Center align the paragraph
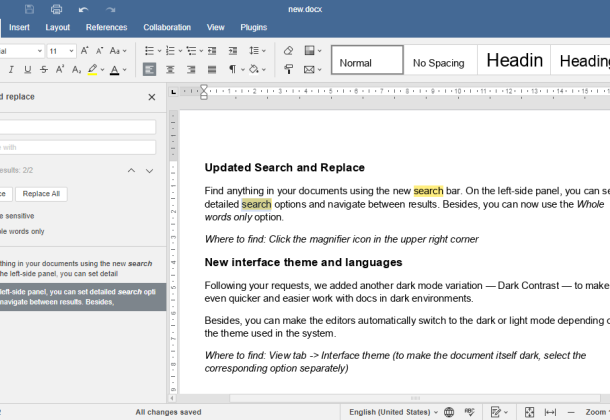The width and height of the screenshot is (610, 420). [170, 70]
